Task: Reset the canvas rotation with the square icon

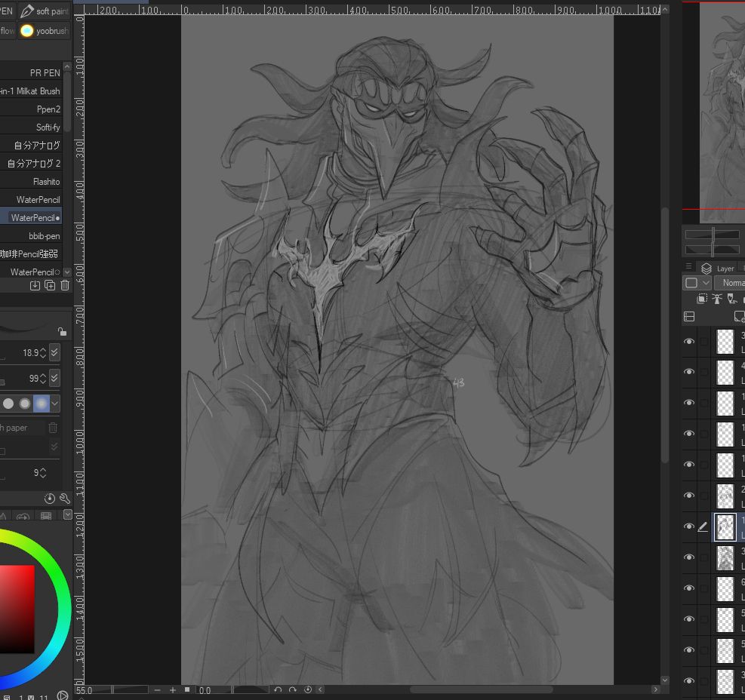Action: pyautogui.click(x=188, y=689)
